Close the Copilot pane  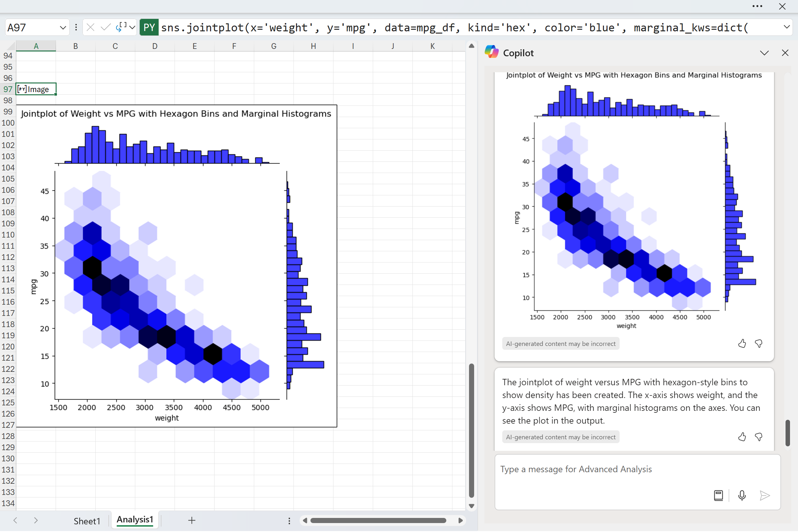(x=785, y=53)
